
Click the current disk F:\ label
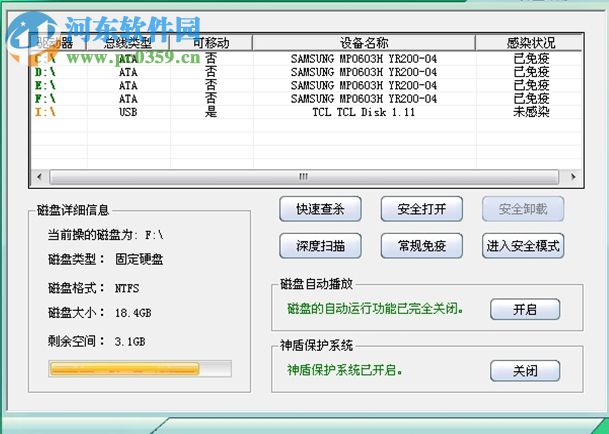click(x=106, y=235)
